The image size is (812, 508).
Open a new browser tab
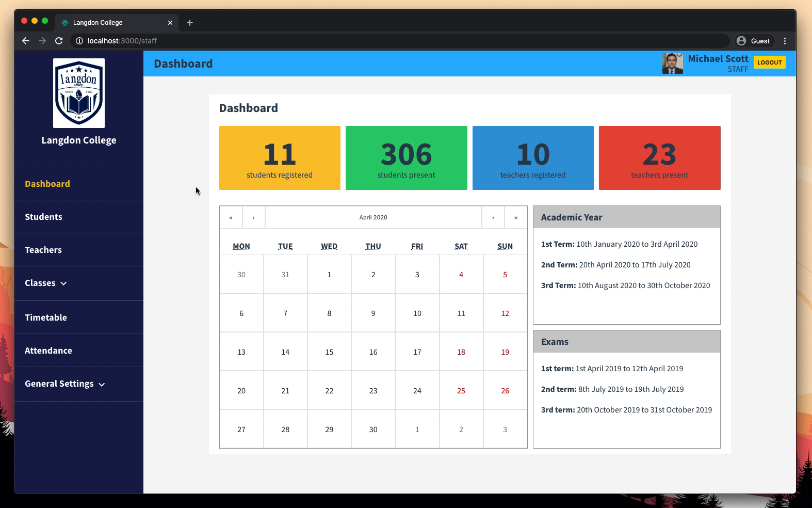(x=190, y=23)
